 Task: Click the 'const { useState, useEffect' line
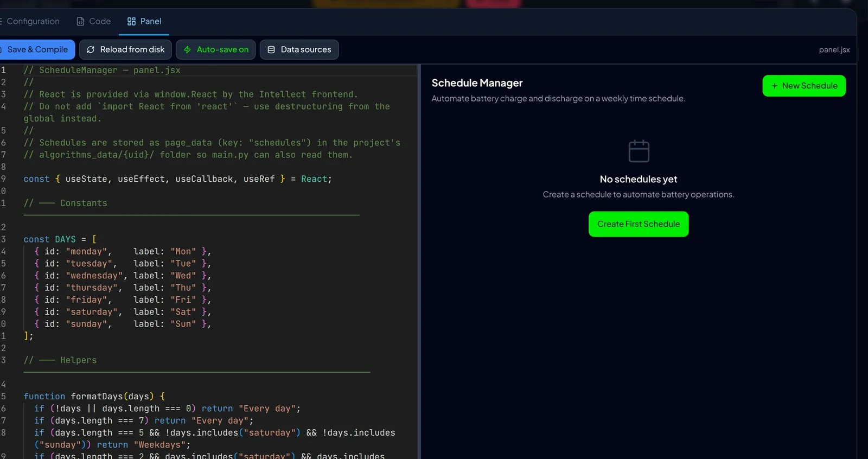[x=177, y=179]
